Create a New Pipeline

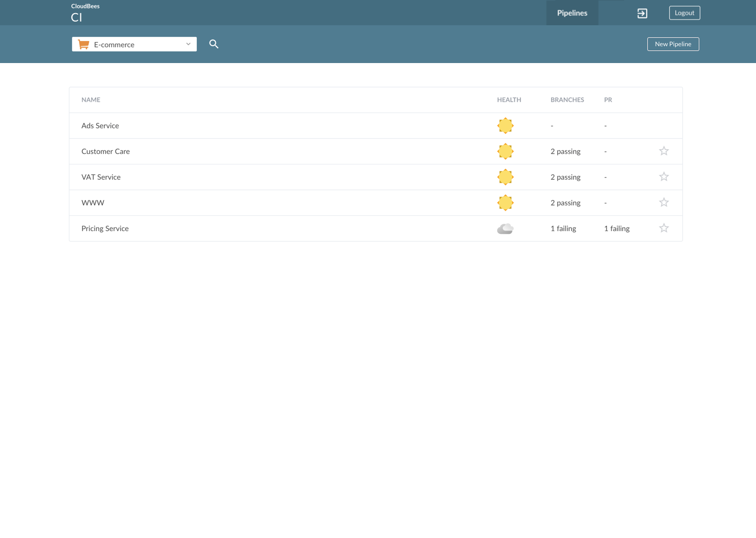(x=673, y=44)
